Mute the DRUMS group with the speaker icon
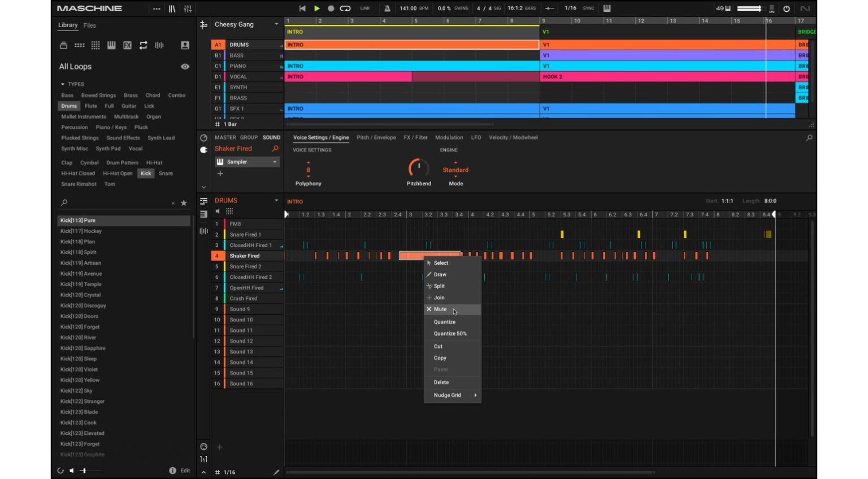868x479 pixels. pos(218,212)
